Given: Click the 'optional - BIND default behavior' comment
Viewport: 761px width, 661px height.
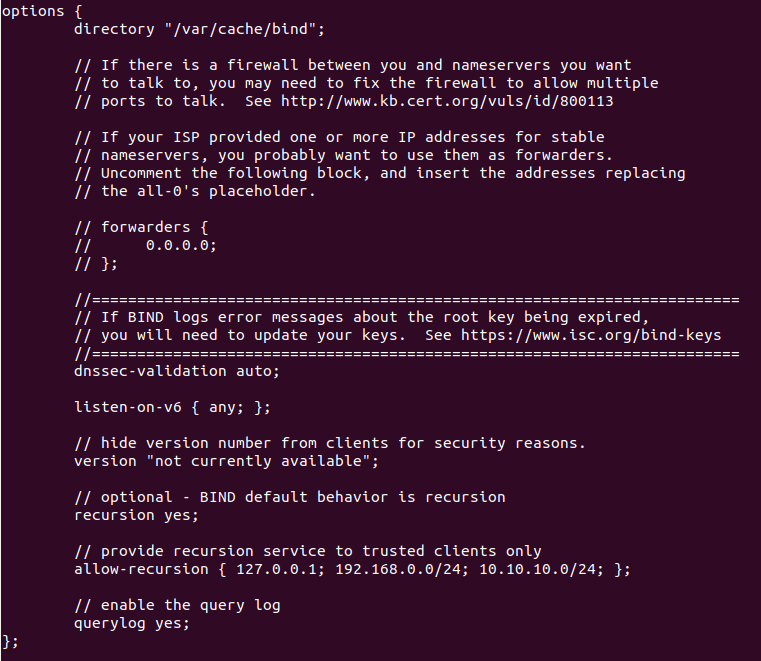Looking at the screenshot, I should 290,497.
